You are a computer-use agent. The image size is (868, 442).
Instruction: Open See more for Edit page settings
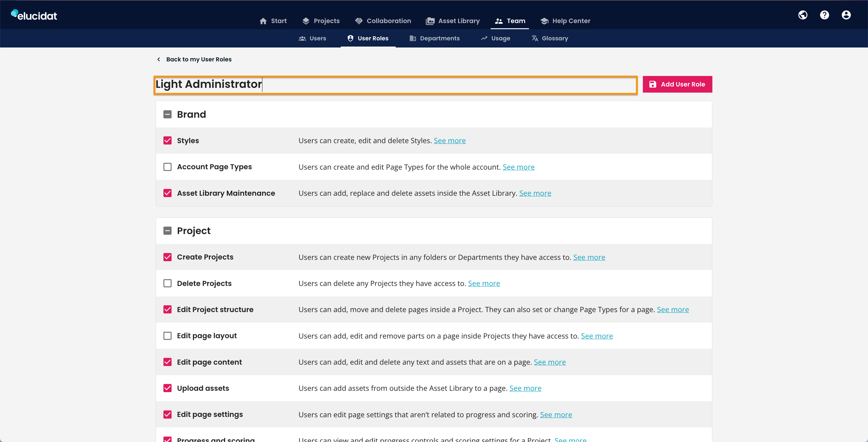coord(556,415)
